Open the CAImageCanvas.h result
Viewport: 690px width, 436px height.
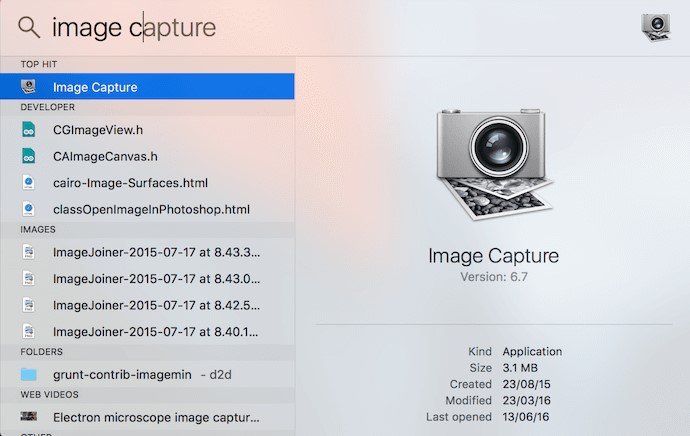(147, 156)
